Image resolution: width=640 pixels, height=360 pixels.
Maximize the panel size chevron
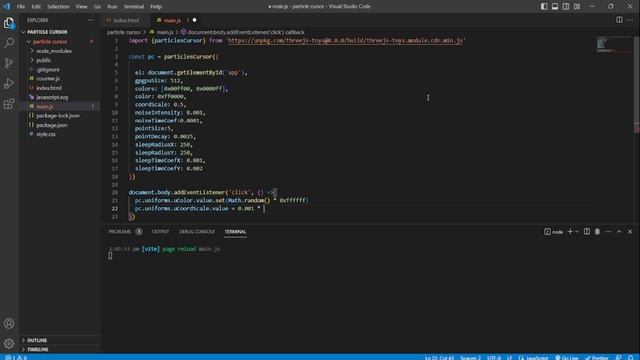[619, 232]
